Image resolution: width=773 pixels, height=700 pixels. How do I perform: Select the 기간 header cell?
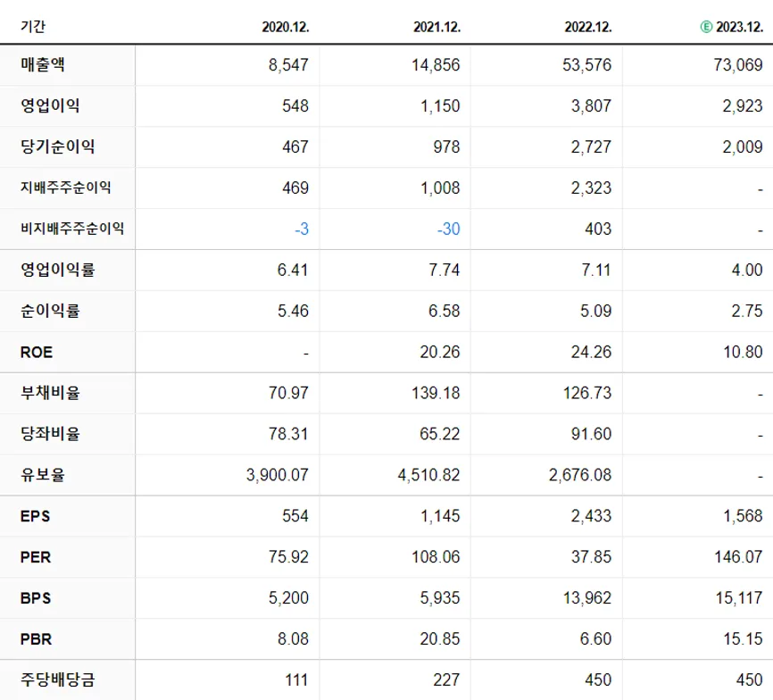coord(32,26)
